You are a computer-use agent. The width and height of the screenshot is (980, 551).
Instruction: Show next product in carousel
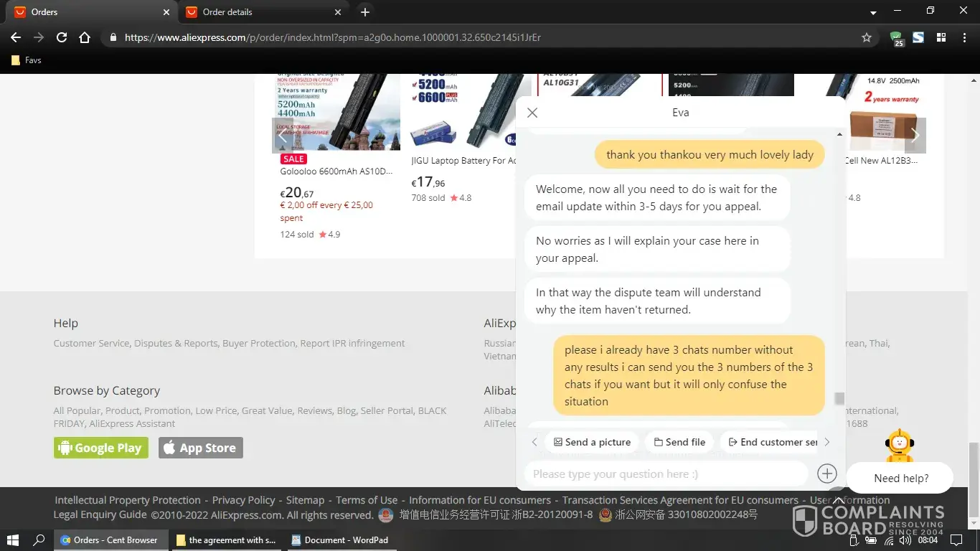point(915,135)
